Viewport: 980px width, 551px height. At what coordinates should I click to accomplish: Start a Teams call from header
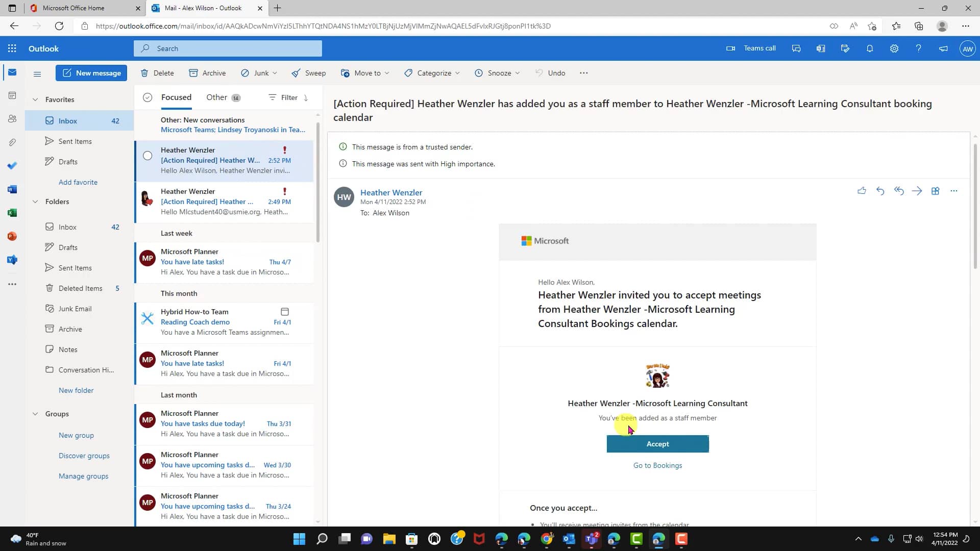[x=751, y=48]
